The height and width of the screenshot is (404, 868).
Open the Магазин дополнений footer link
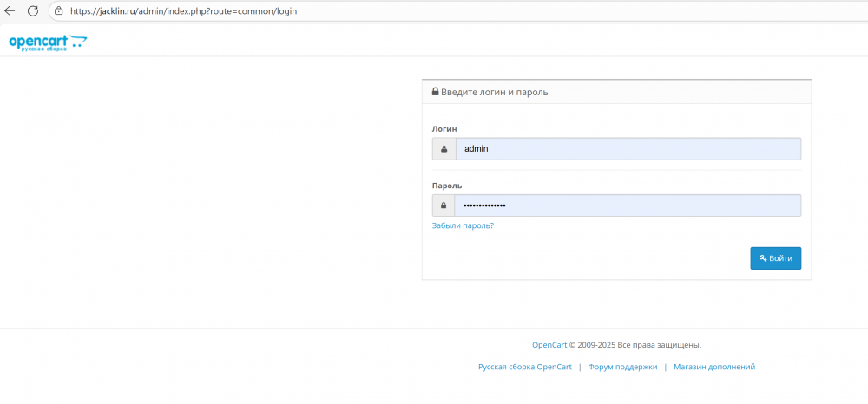(x=714, y=367)
